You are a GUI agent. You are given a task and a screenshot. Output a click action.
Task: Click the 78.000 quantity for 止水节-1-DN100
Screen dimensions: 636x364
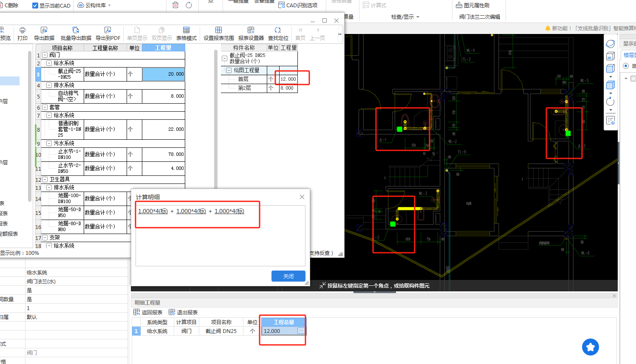pyautogui.click(x=164, y=154)
